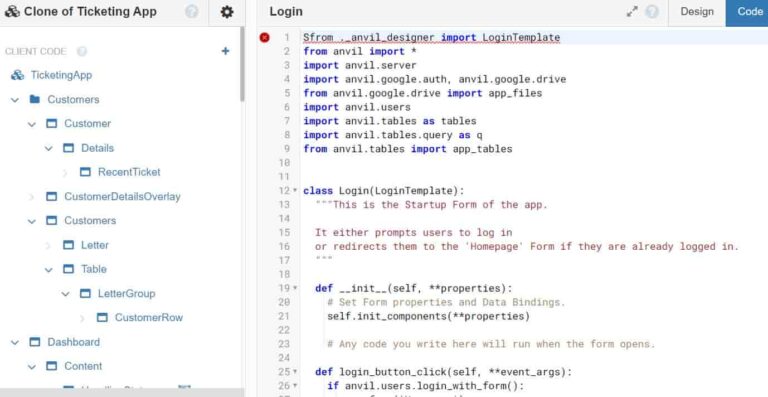Viewport: 768px width, 397px height.
Task: Collapse the Customers folder
Action: (x=15, y=100)
